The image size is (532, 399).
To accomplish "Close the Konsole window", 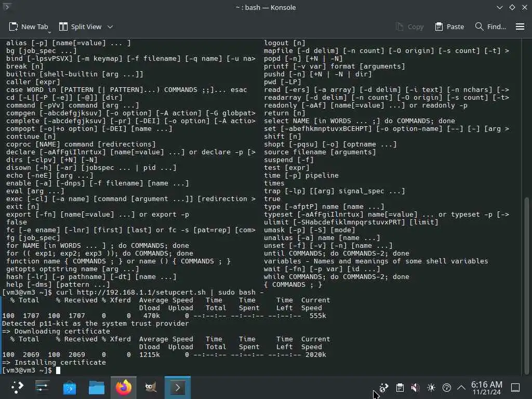I will coord(525,7).
